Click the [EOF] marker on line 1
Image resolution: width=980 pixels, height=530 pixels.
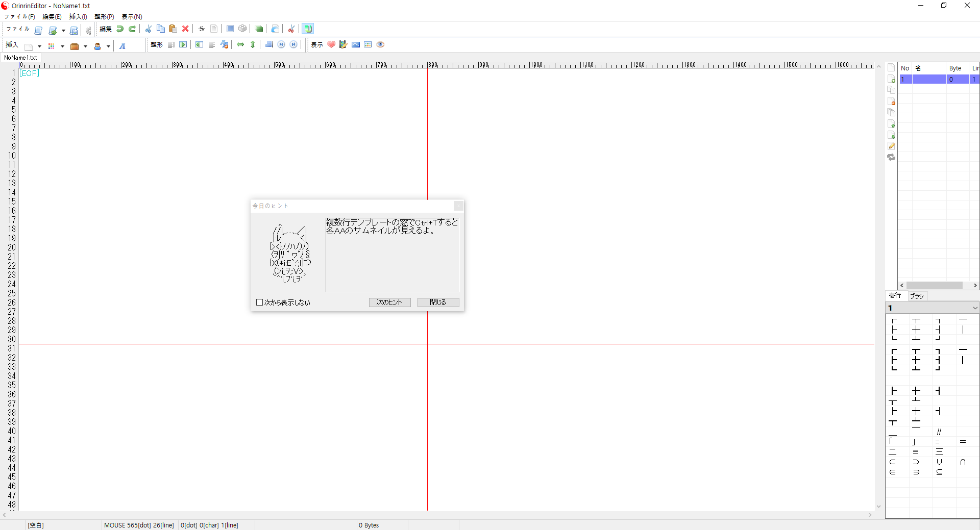coord(29,73)
